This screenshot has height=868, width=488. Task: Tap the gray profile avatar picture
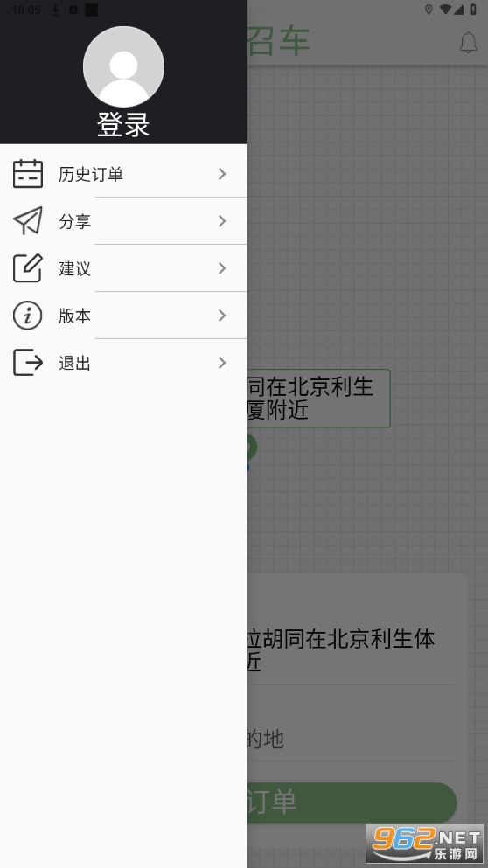[x=123, y=66]
